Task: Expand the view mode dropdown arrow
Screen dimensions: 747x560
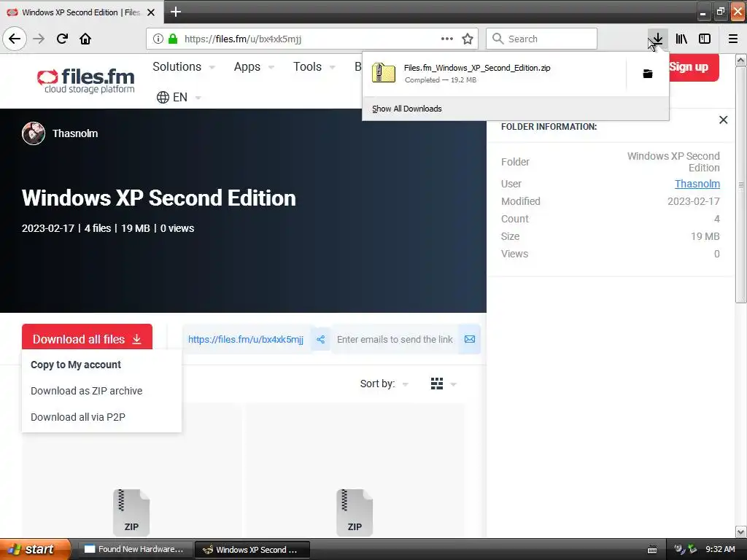Action: [453, 384]
